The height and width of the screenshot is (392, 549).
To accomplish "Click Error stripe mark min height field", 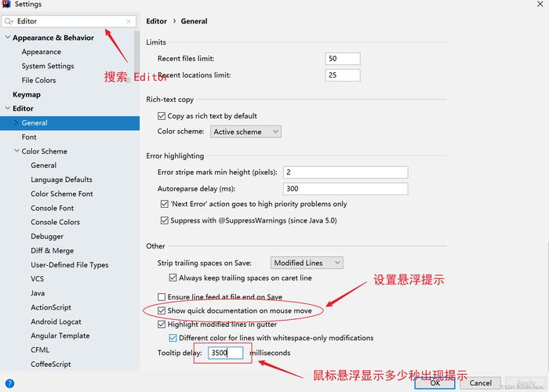I will tap(345, 172).
